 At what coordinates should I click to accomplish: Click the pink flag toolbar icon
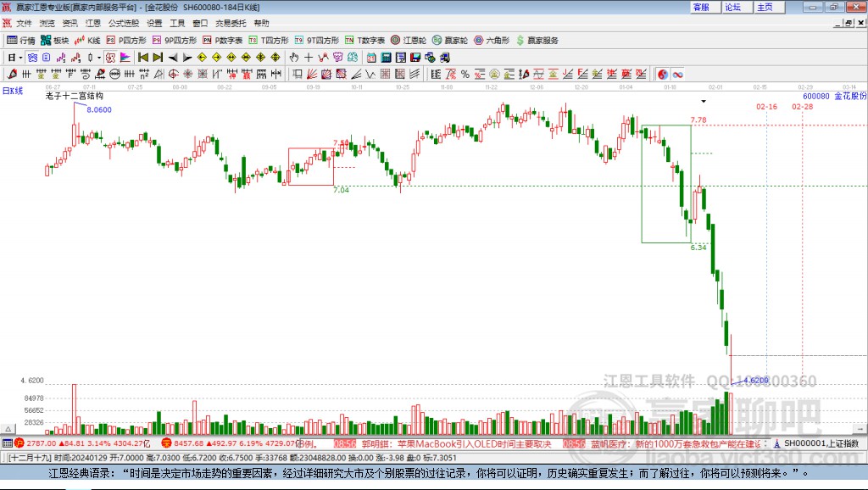click(x=125, y=58)
